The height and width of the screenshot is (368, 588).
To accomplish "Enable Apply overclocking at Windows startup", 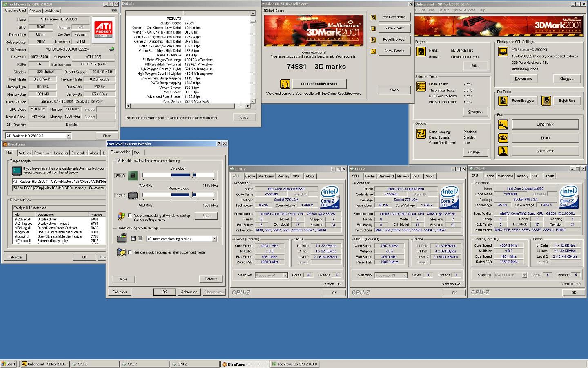I will [130, 215].
